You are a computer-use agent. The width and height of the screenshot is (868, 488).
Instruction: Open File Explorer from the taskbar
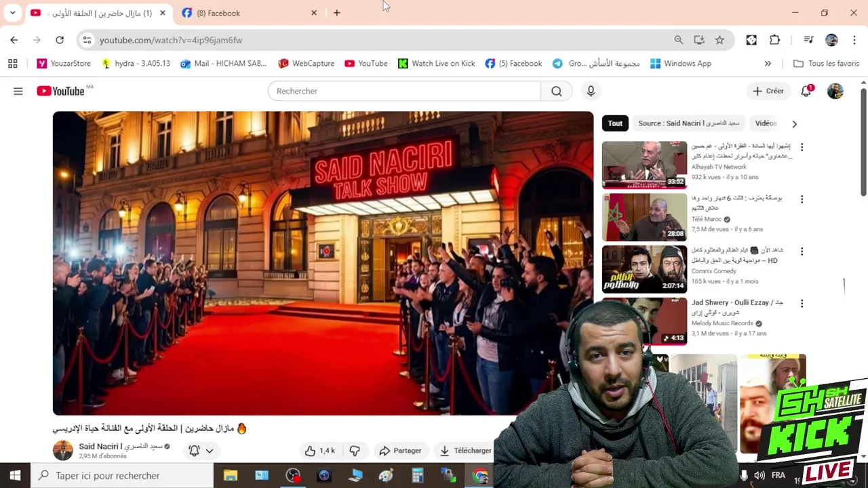(x=231, y=476)
